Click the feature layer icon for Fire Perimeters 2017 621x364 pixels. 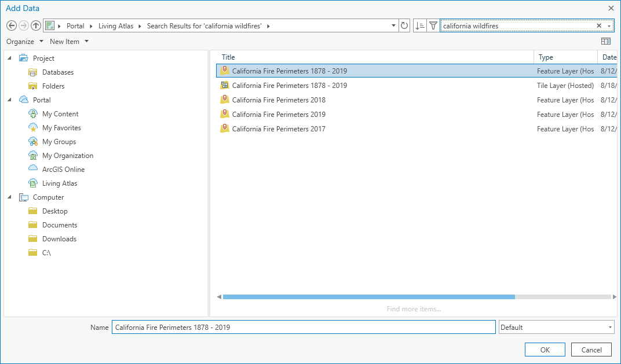point(225,128)
